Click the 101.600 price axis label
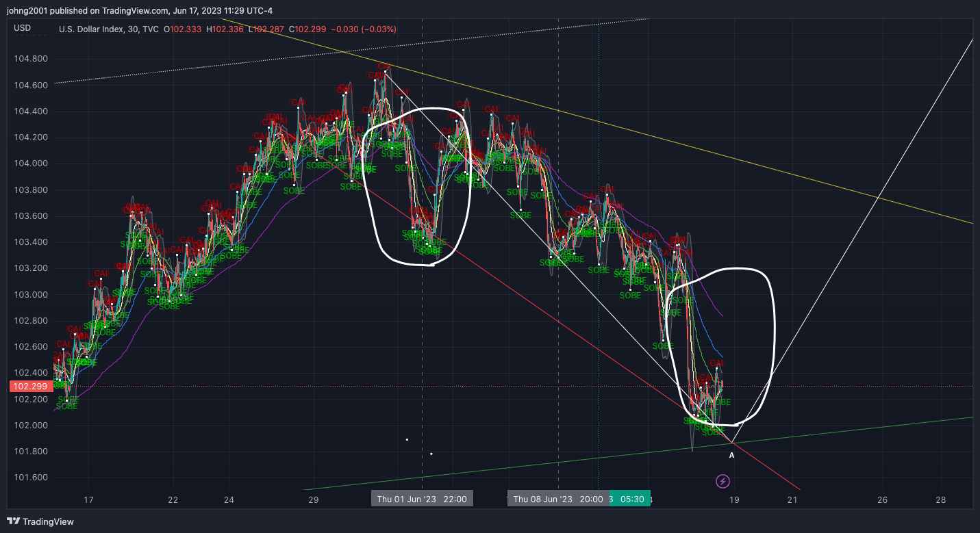The height and width of the screenshot is (533, 980). click(x=31, y=478)
